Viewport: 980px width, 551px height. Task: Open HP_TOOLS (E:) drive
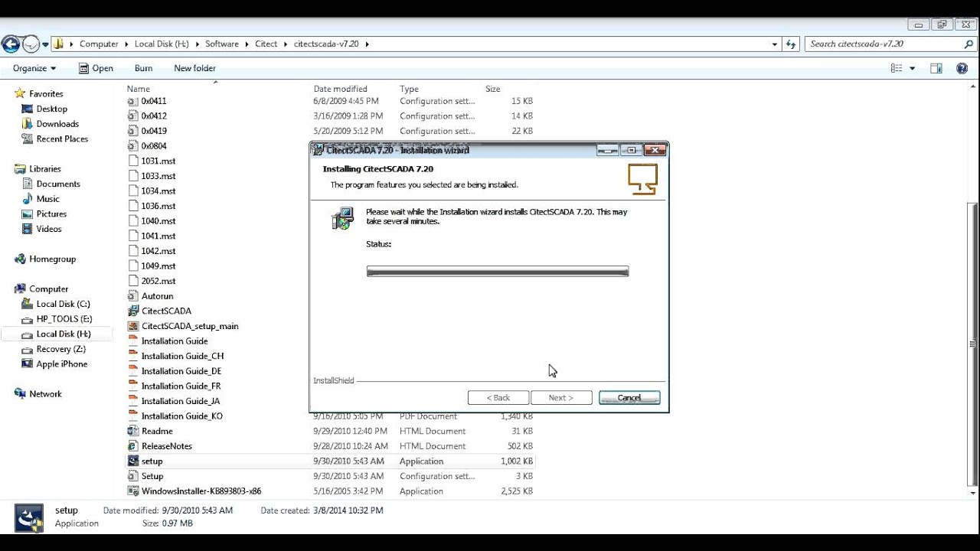click(64, 319)
